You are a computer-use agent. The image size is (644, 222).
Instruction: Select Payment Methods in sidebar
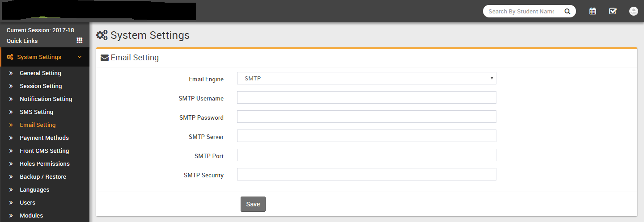(44, 138)
